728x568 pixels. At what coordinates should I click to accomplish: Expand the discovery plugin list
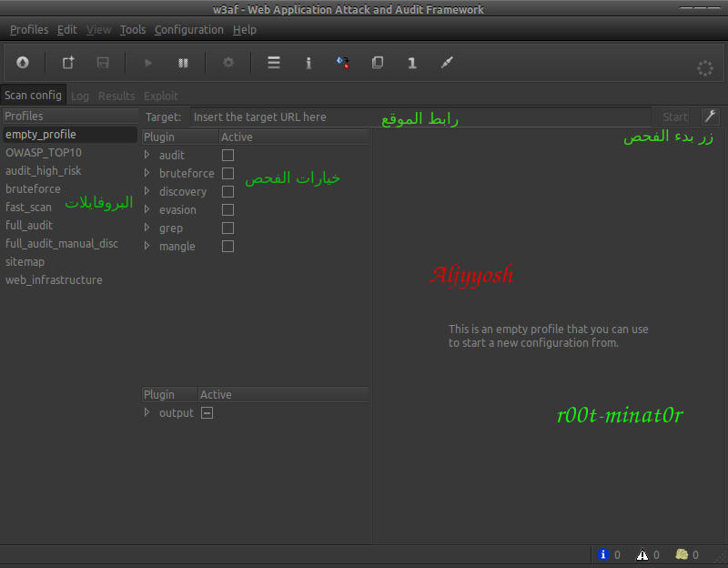pyautogui.click(x=147, y=191)
